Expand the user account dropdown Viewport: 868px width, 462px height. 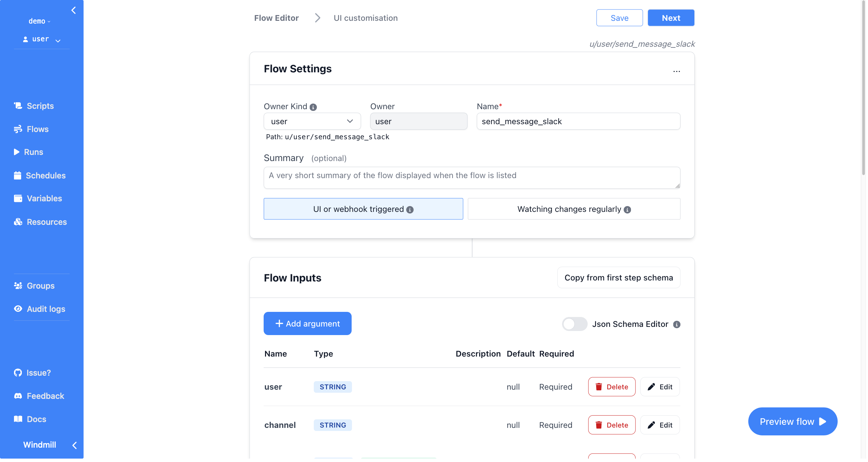pos(41,39)
